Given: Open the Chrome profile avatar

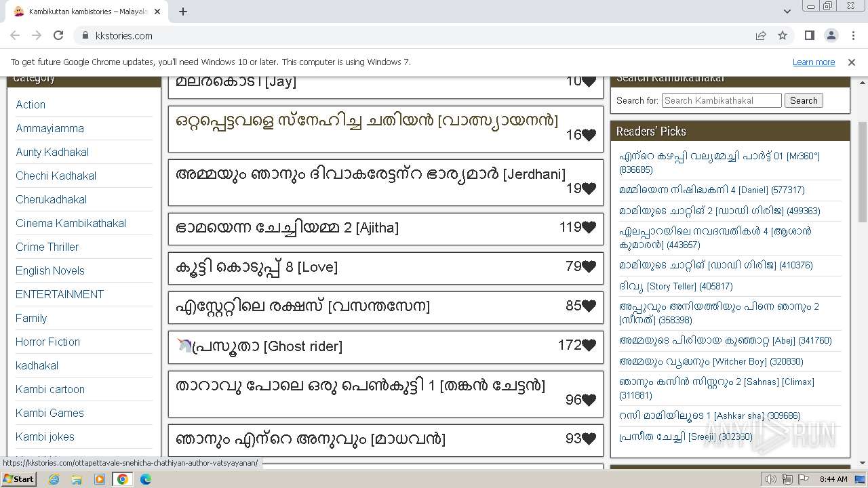Looking at the screenshot, I should pyautogui.click(x=831, y=35).
